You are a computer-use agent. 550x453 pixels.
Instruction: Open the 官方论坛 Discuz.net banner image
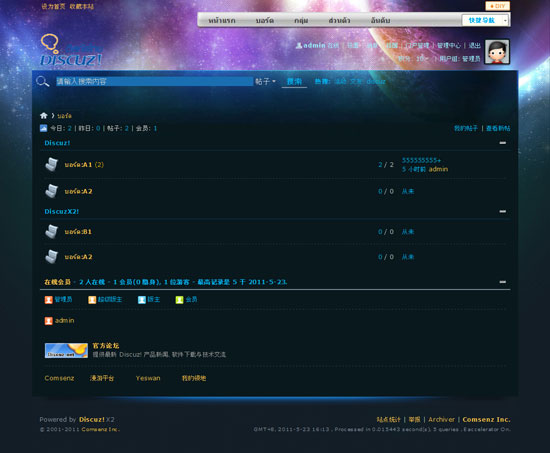pyautogui.click(x=66, y=350)
